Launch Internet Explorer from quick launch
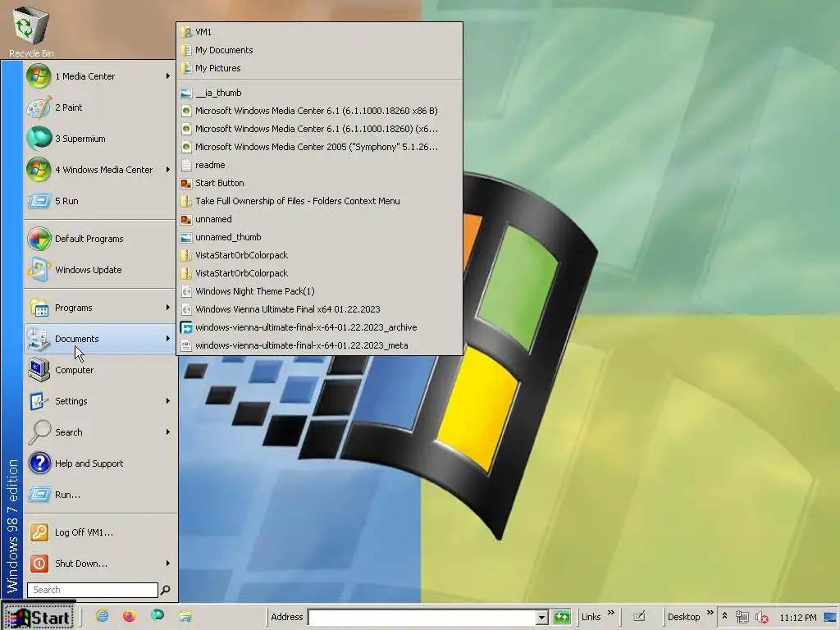The width and height of the screenshot is (840, 630). pos(102,617)
